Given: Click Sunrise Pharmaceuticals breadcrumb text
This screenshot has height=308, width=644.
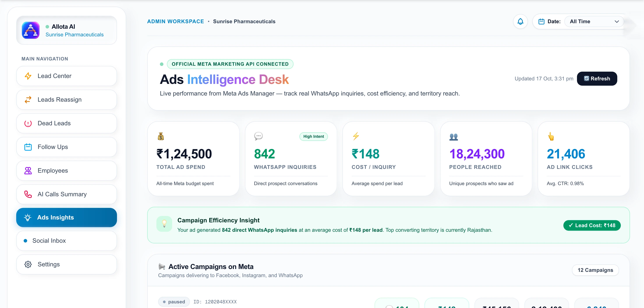Looking at the screenshot, I should 244,21.
